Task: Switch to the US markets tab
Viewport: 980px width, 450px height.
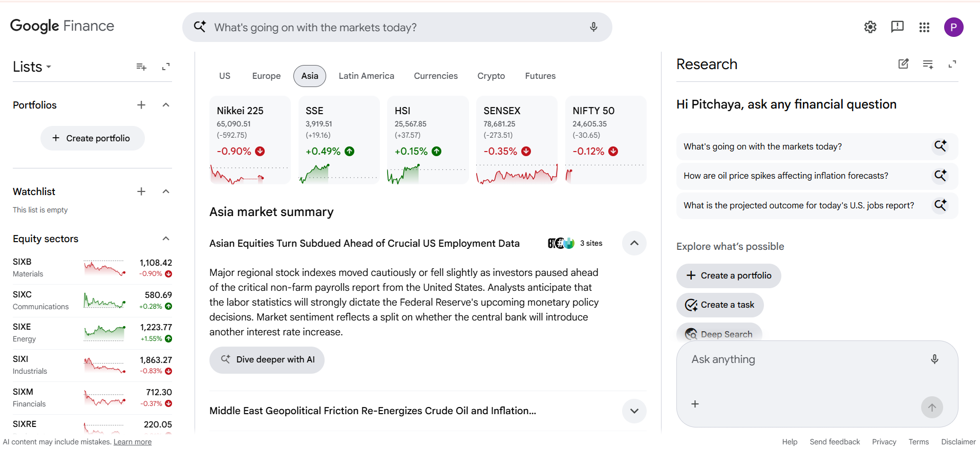Action: pos(225,76)
